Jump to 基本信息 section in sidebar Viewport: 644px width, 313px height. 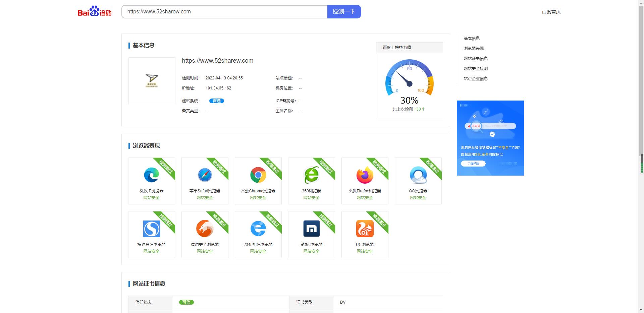click(x=472, y=39)
